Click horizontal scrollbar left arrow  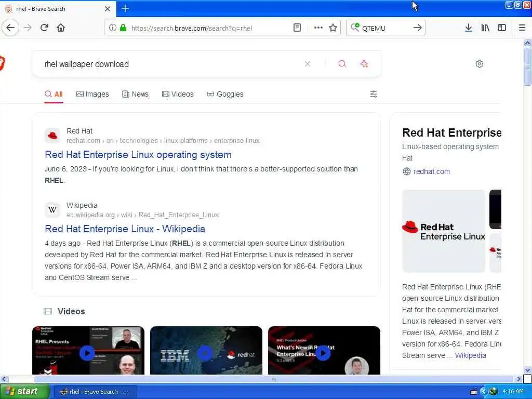click(x=4, y=379)
